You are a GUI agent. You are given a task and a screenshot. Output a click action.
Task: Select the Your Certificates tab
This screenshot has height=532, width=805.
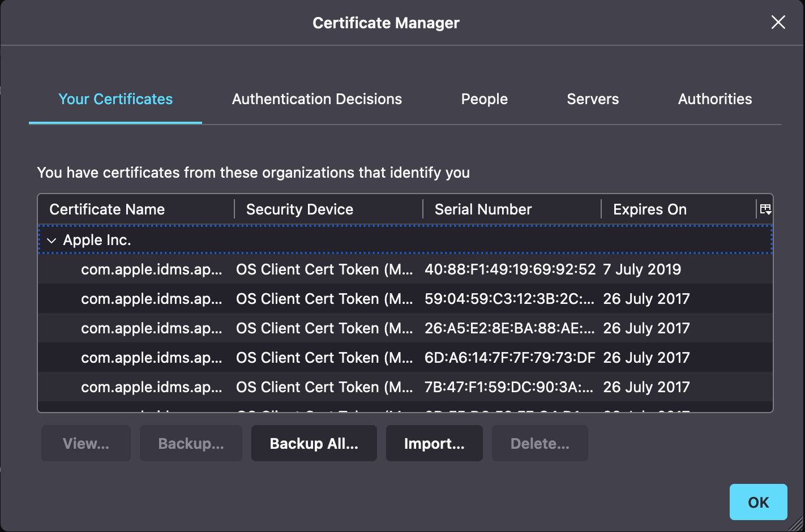tap(115, 99)
